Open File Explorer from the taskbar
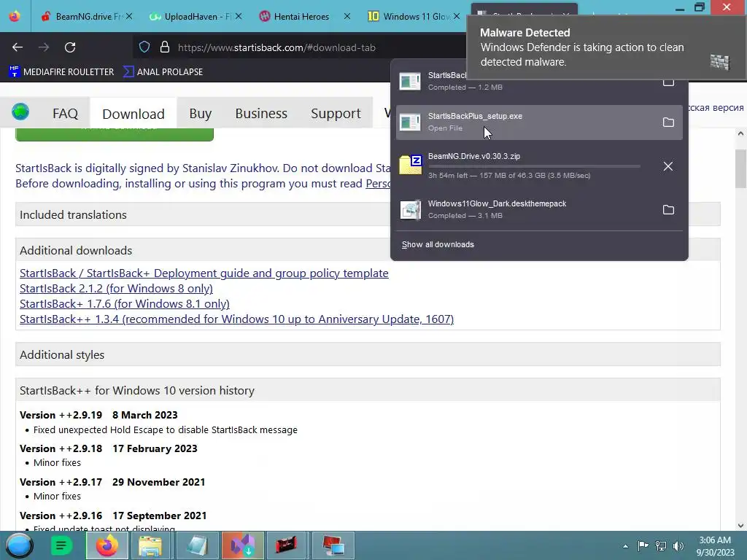747x560 pixels. pos(150,545)
